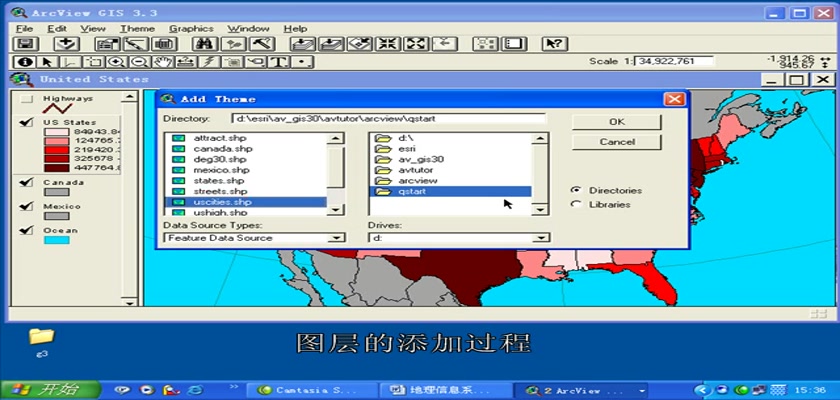This screenshot has height=400, width=840.
Task: Select the Draw Point tool
Action: point(302,62)
